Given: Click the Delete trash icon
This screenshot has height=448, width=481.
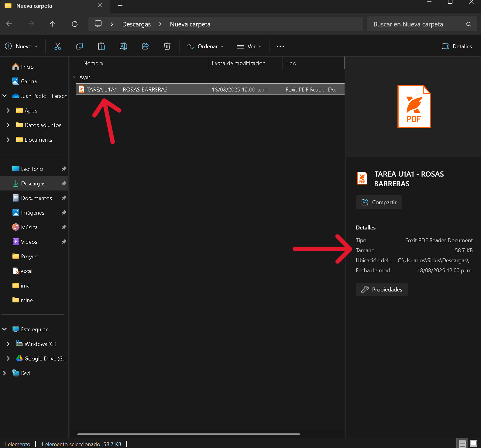Looking at the screenshot, I should [x=167, y=46].
